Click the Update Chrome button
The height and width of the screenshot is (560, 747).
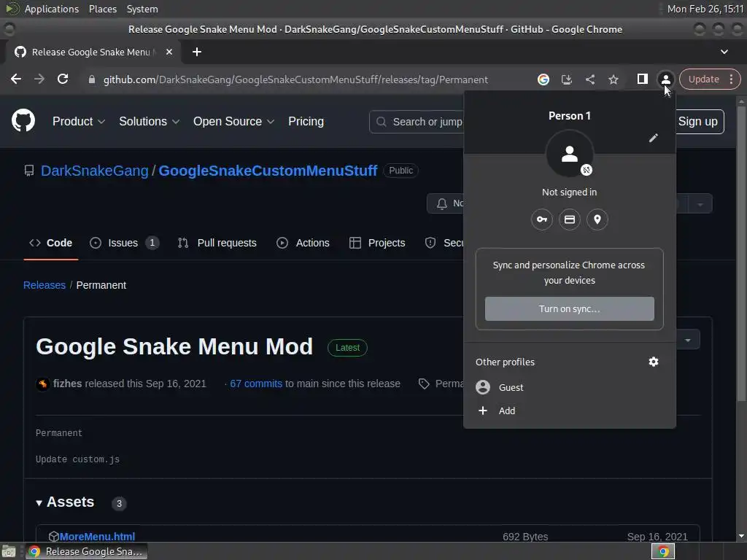coord(703,79)
